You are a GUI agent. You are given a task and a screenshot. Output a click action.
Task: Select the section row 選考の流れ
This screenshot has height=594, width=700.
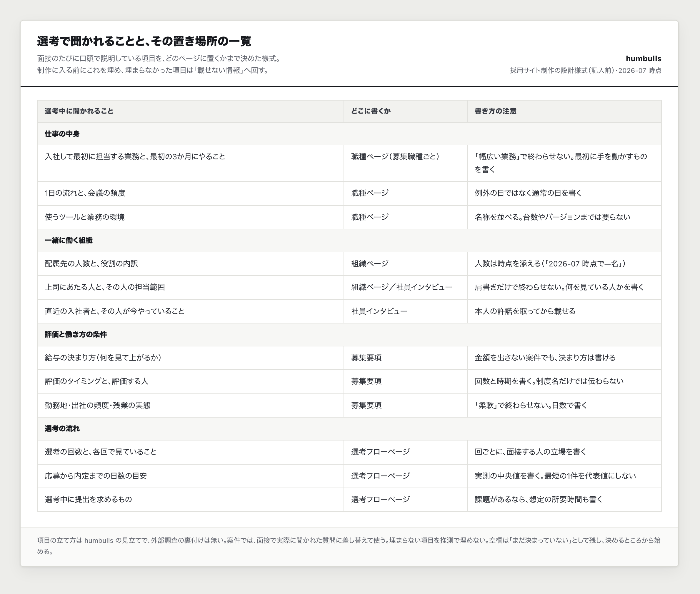[349, 429]
